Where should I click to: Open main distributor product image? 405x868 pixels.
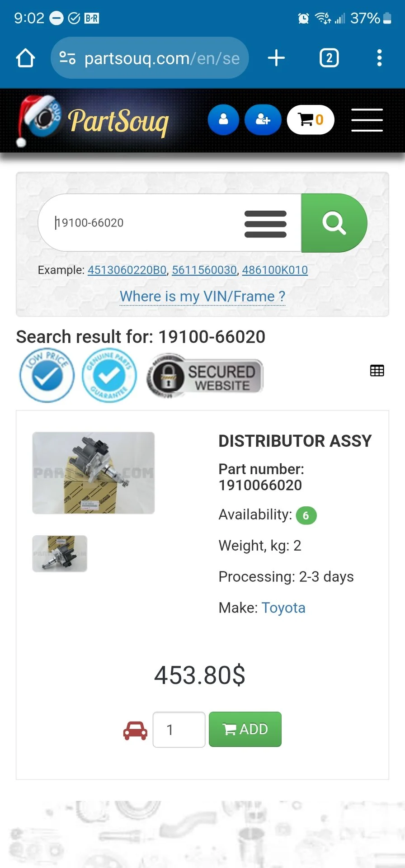click(94, 473)
